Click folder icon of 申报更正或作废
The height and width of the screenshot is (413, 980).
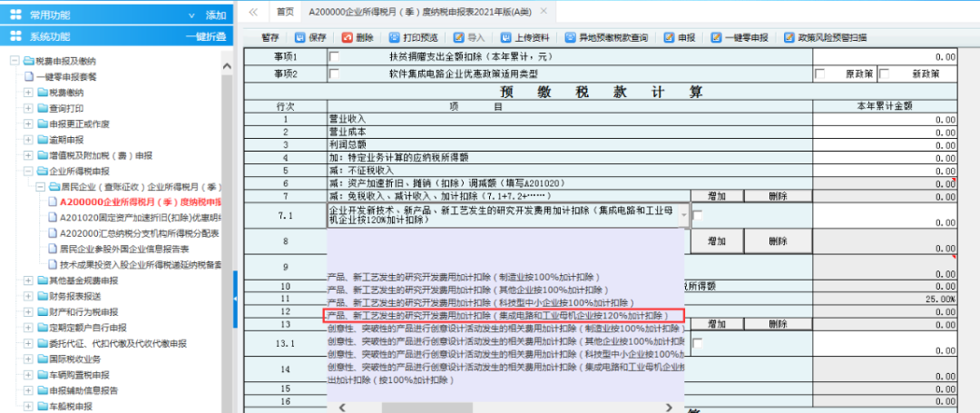click(42, 123)
